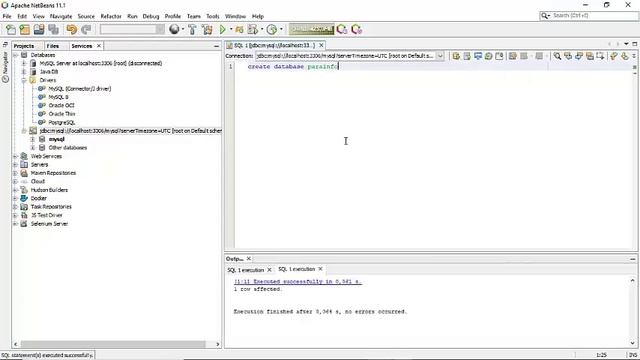This screenshot has height=360, width=640.
Task: Expand the Java DB node
Action: tap(24, 71)
